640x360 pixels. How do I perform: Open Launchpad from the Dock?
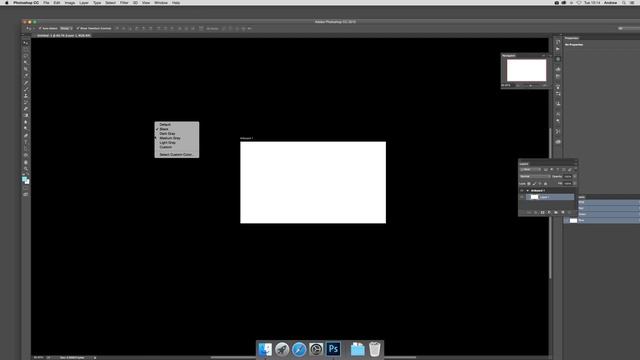(x=282, y=349)
